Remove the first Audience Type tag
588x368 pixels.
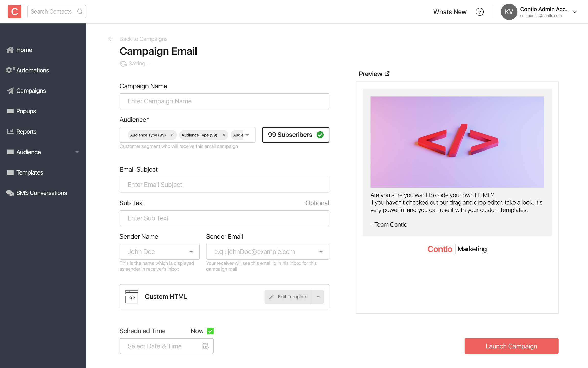[x=172, y=135]
